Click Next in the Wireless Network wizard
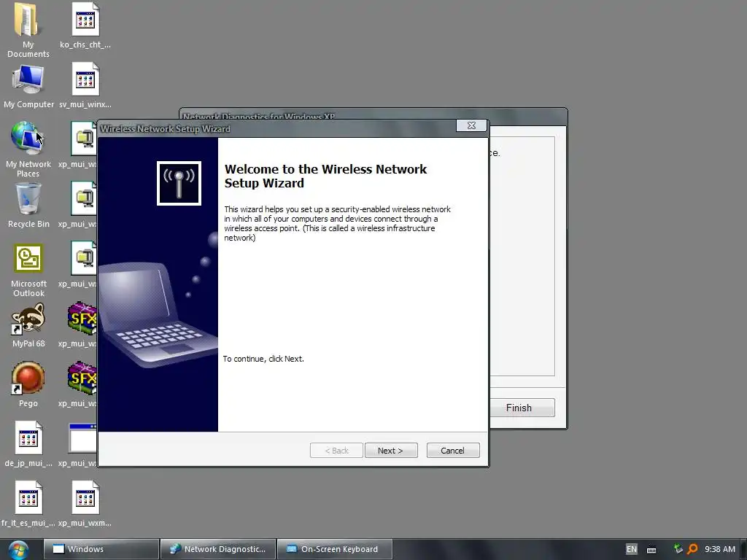Image resolution: width=747 pixels, height=560 pixels. click(x=391, y=451)
